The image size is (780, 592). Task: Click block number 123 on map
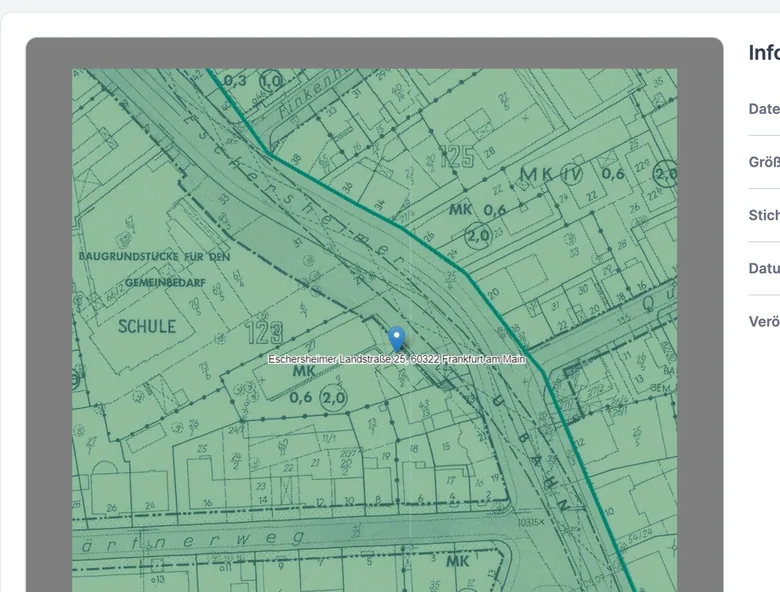(x=265, y=332)
